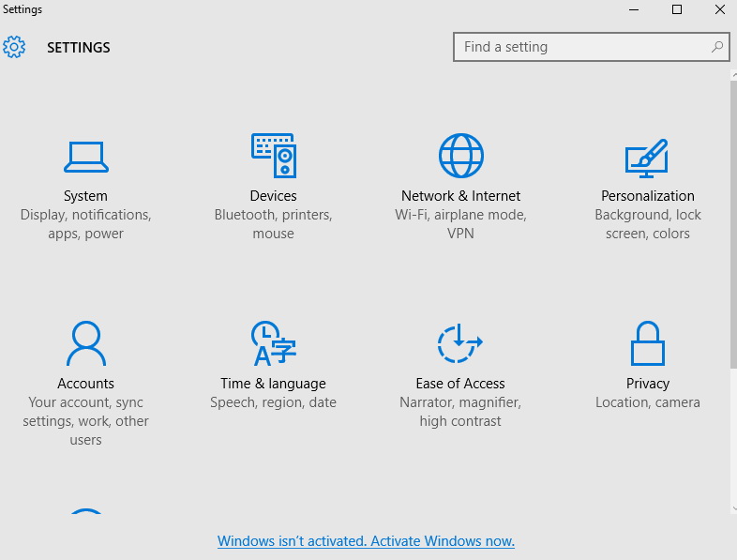This screenshot has height=560, width=737.
Task: Click the scrollbar up arrow
Action: click(x=733, y=75)
